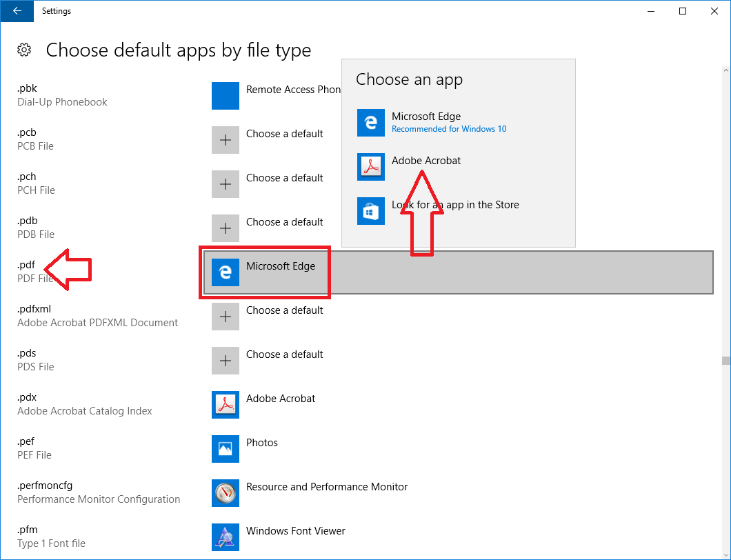Click the gear icon beside the page title
731x560 pixels.
24,50
